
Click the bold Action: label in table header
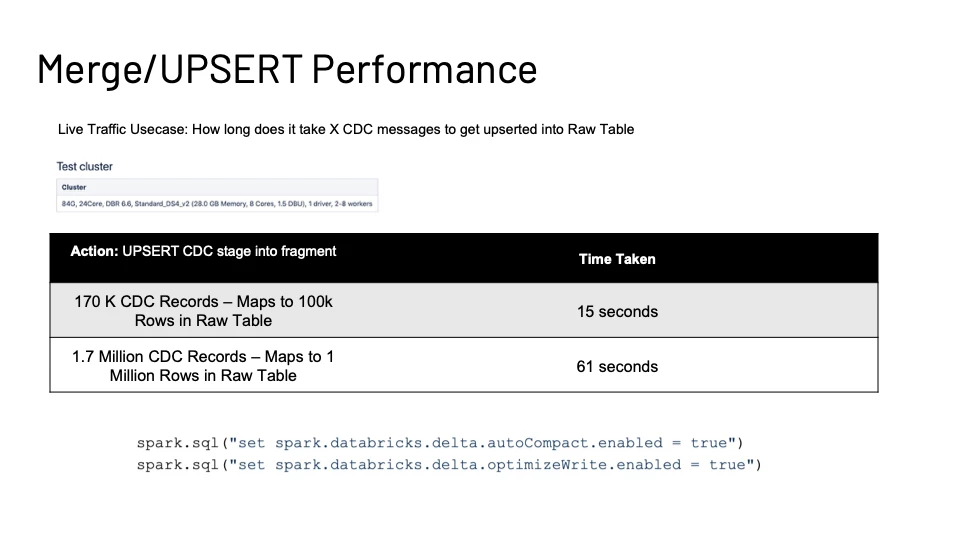click(x=94, y=251)
